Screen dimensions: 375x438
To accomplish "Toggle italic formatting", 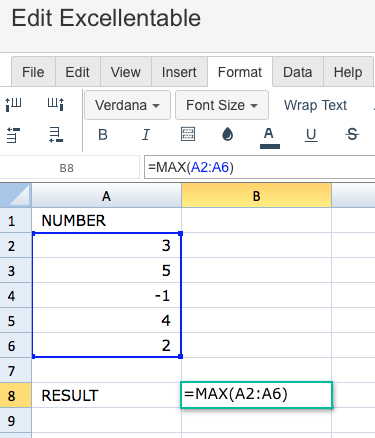I will pyautogui.click(x=146, y=135).
